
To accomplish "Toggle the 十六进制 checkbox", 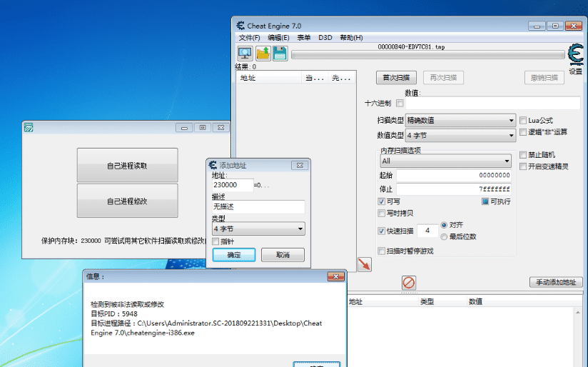I will click(x=400, y=104).
